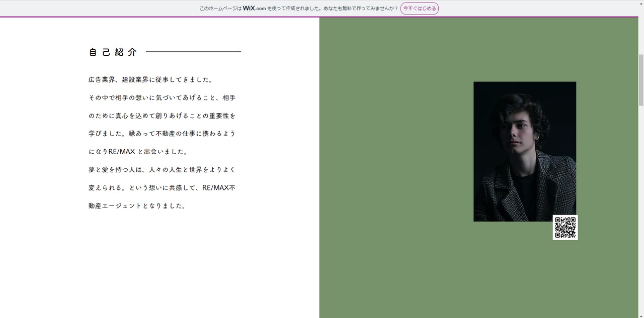644x318 pixels.
Task: Click the 自己紹介 heading
Action: coord(113,52)
